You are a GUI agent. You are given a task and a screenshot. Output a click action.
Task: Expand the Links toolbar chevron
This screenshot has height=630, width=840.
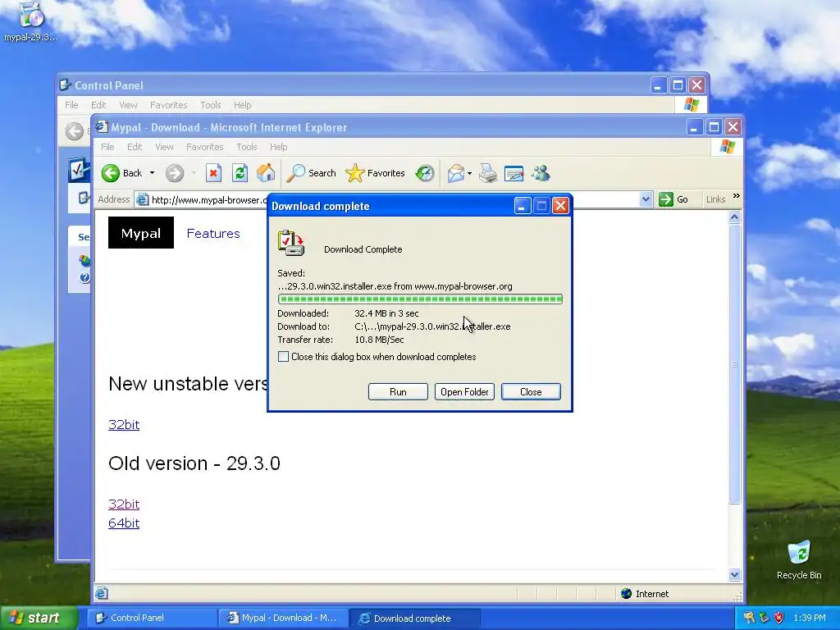pyautogui.click(x=736, y=196)
